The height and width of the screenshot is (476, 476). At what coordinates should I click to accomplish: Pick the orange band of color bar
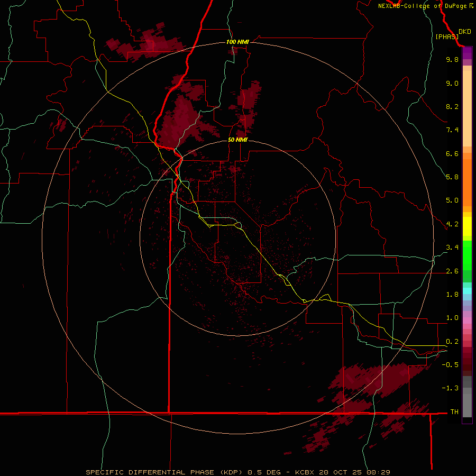coord(467,182)
